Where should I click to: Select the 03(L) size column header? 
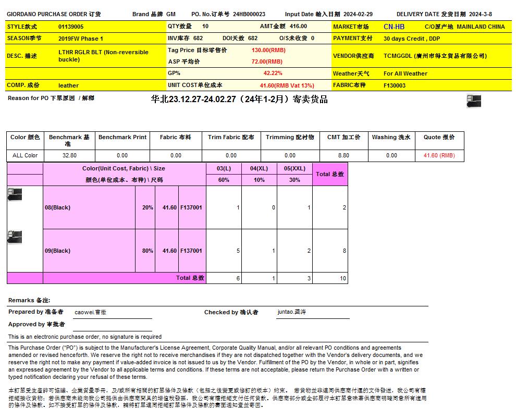pyautogui.click(x=224, y=168)
